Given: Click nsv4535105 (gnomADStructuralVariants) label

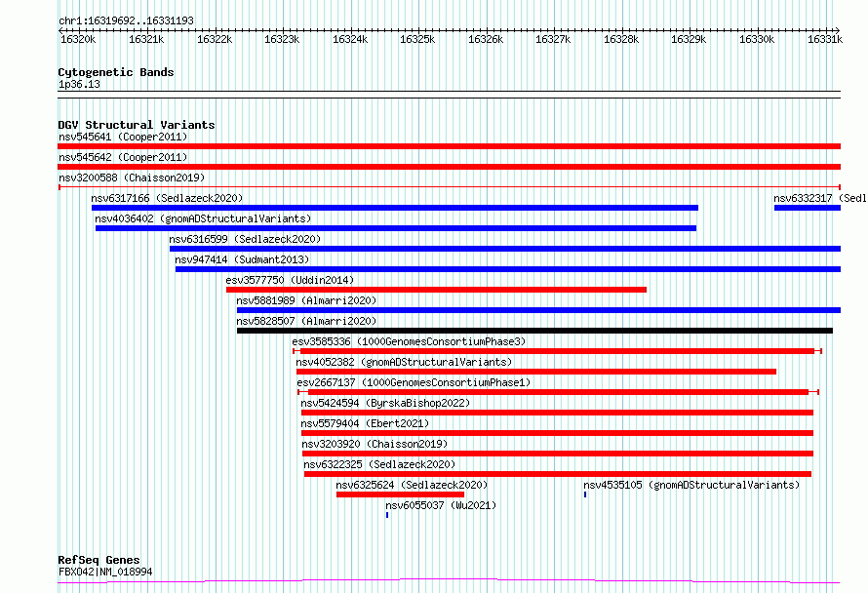Looking at the screenshot, I should (692, 485).
